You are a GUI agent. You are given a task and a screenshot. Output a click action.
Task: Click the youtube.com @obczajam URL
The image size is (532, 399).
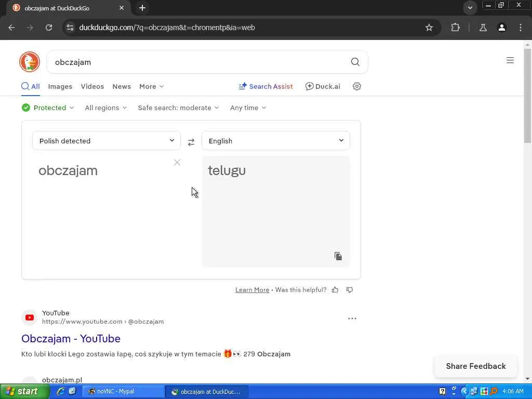(x=103, y=321)
